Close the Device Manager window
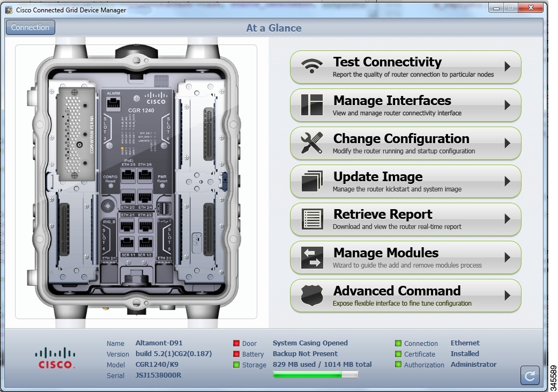 (x=531, y=8)
